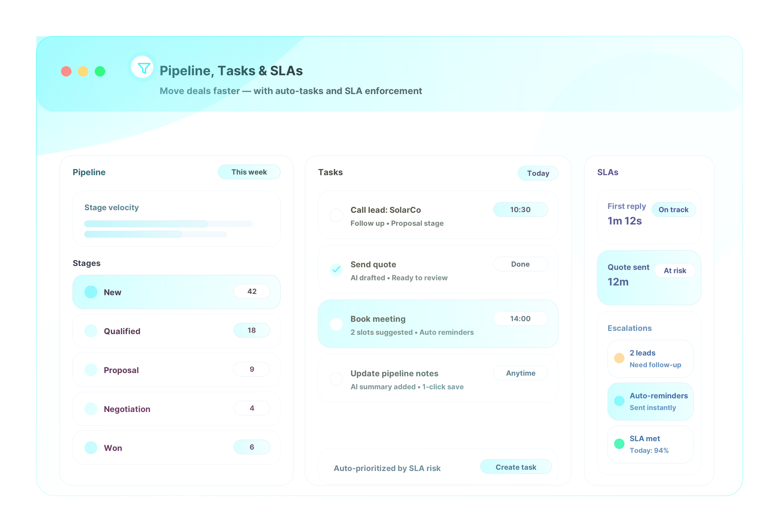Click the green dot next to SLA met
Screen dimensions: 779x532
(x=619, y=444)
